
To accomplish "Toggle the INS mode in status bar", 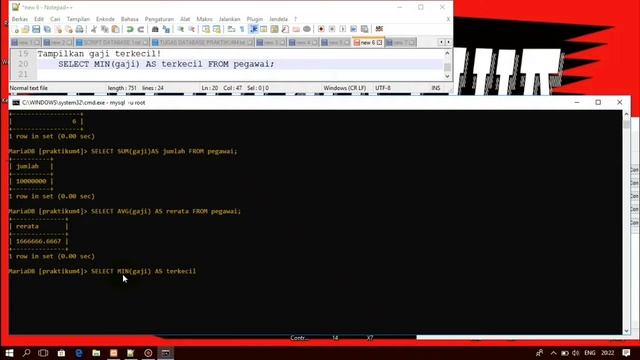I will [436, 88].
